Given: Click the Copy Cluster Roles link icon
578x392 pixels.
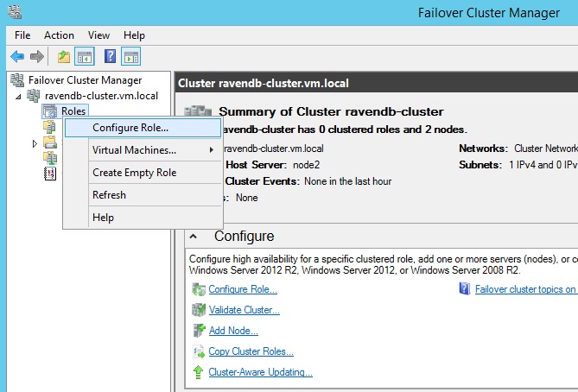Looking at the screenshot, I should pyautogui.click(x=199, y=351).
